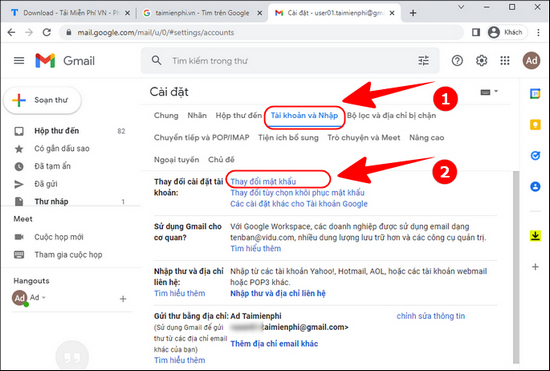Toggle browser side panel icon
Viewport: 550px width, 371px height.
476,33
